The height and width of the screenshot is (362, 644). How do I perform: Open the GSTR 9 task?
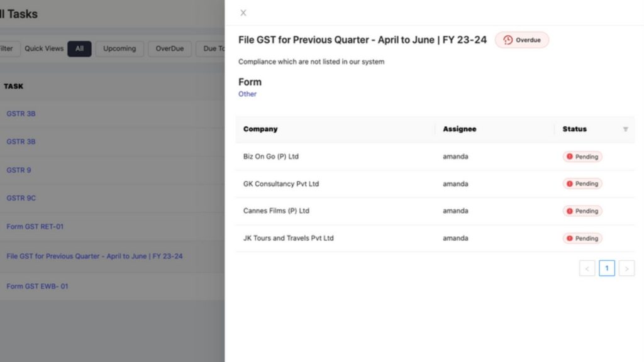[x=18, y=170]
